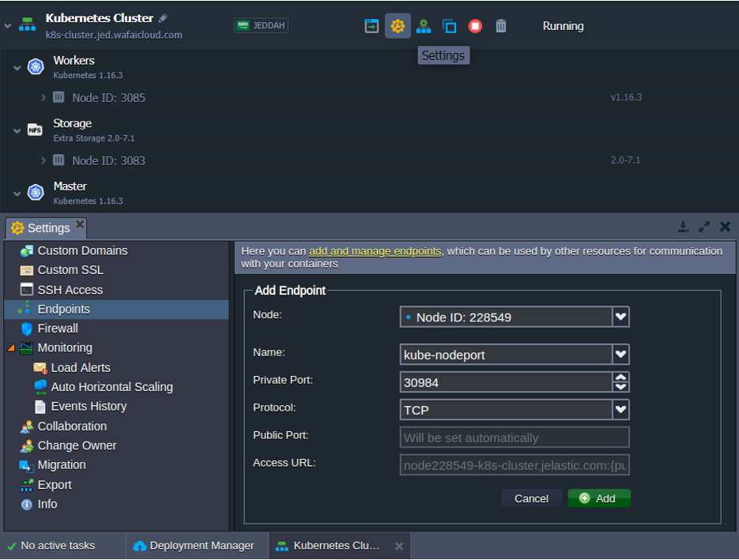Click the Settings gear icon in toolbar
Image resolution: width=739 pixels, height=560 pixels.
pos(398,26)
